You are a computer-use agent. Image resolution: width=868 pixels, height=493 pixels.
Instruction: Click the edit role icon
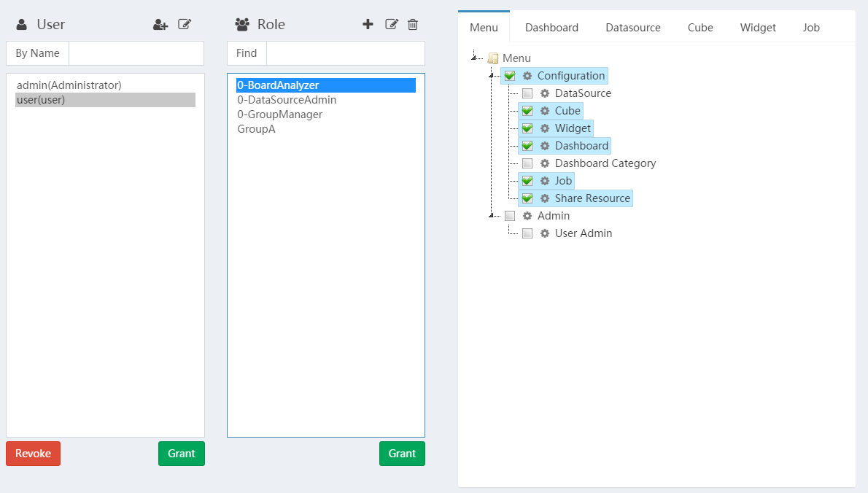[392, 24]
